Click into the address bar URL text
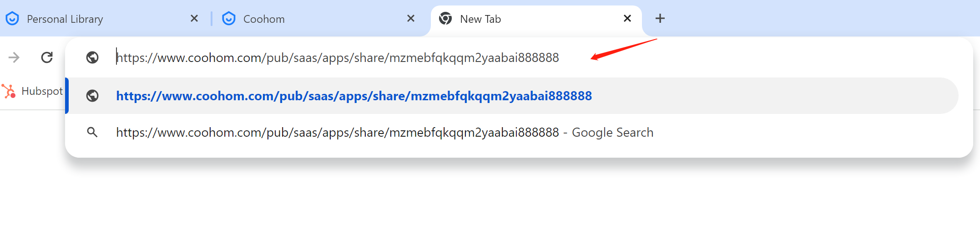980x247 pixels. tap(338, 58)
